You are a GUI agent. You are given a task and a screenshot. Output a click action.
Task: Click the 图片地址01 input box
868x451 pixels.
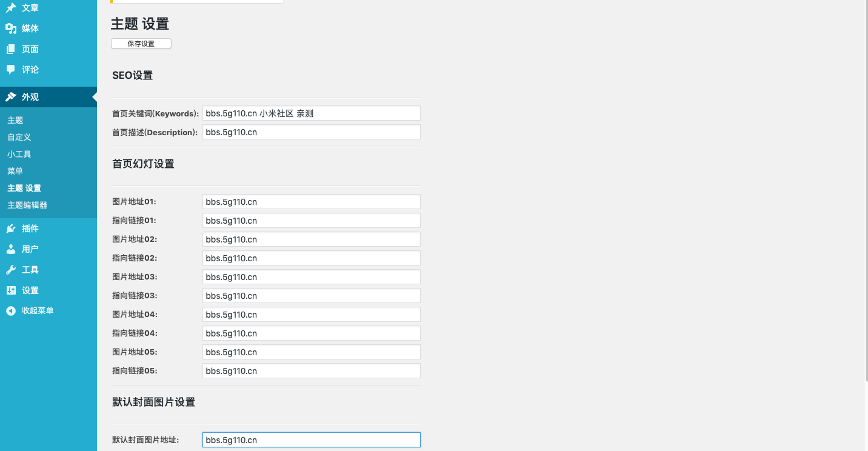[311, 202]
